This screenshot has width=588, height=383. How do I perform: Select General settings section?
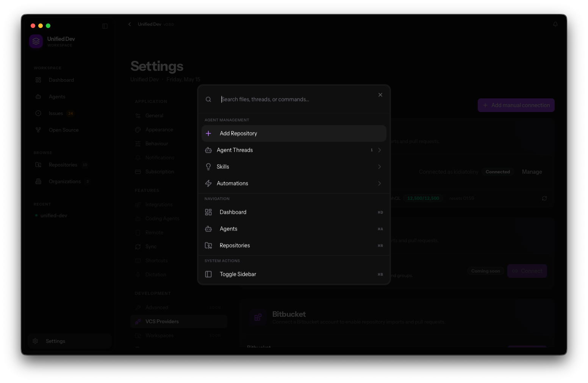179,116
